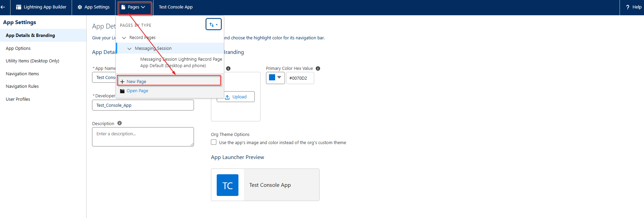Click the TC app launcher preview tile
Screen dimensions: 644x218
[x=228, y=185]
